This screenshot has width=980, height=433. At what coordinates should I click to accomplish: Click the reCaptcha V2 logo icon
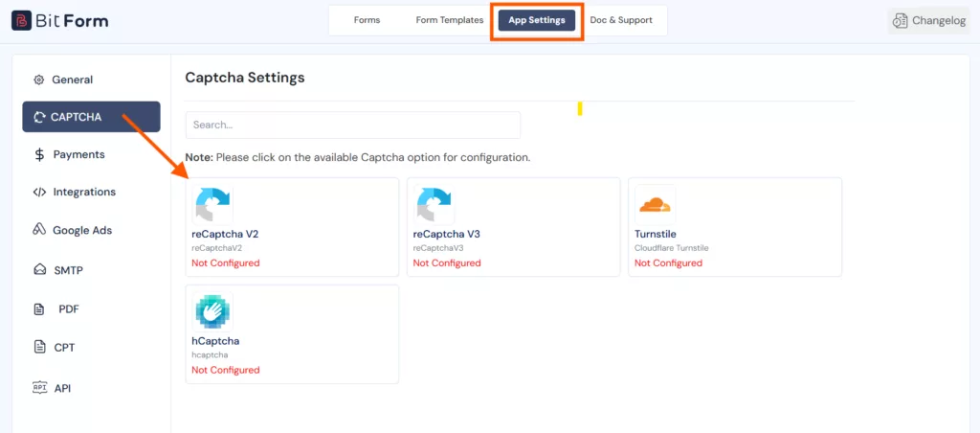point(212,205)
